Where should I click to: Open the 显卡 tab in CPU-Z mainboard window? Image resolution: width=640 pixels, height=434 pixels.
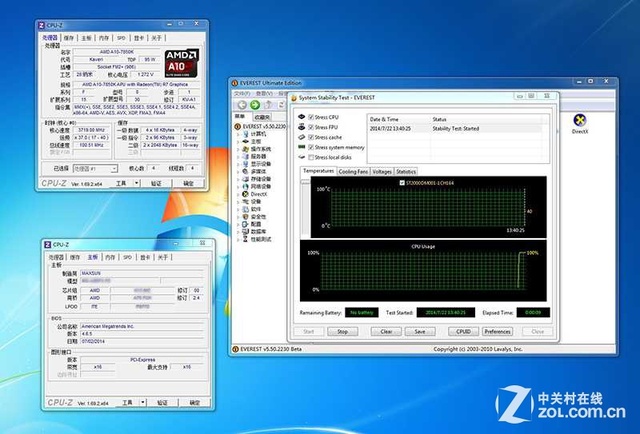[145, 257]
